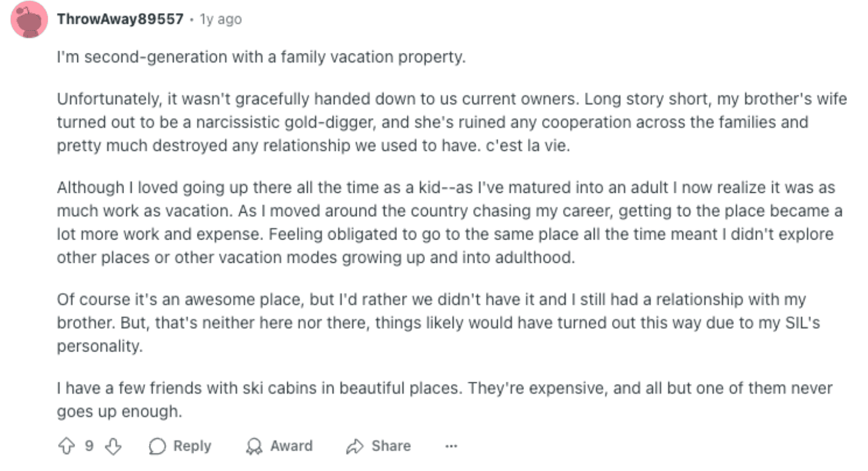Click the paragraph about friends with ski cabins
This screenshot has height=471, width=868.
(444, 400)
